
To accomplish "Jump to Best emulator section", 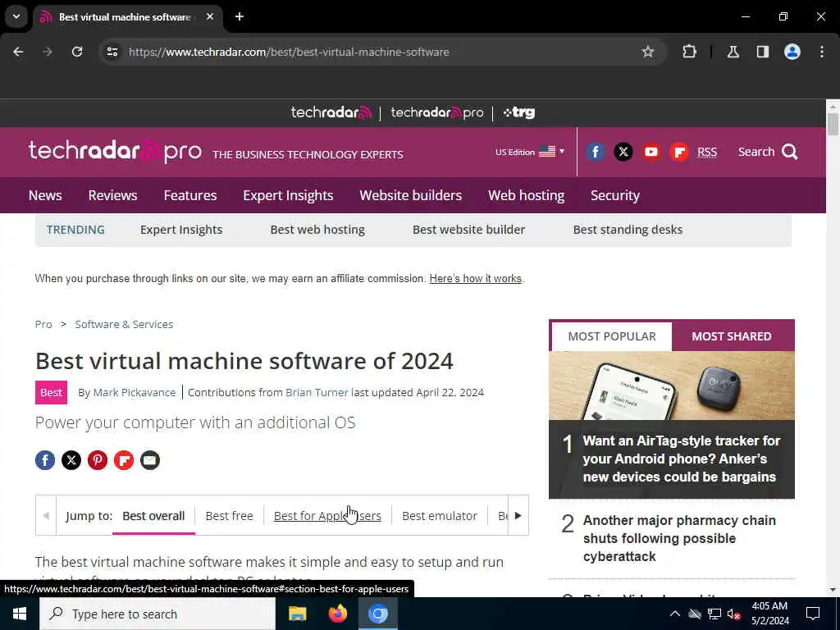I will click(440, 516).
